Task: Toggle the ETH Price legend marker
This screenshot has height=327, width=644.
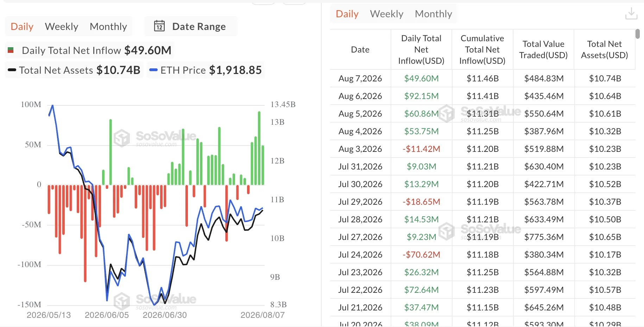Action: point(153,70)
